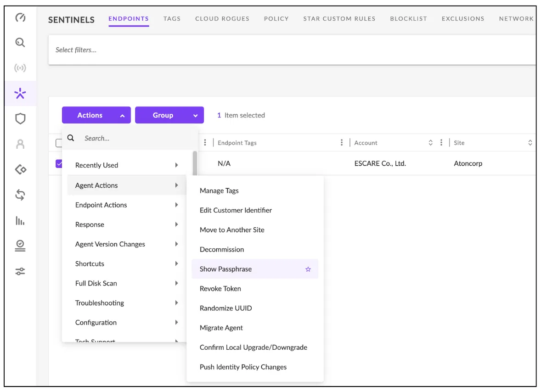
Task: Open the sync arrows sidebar icon
Action: click(20, 195)
